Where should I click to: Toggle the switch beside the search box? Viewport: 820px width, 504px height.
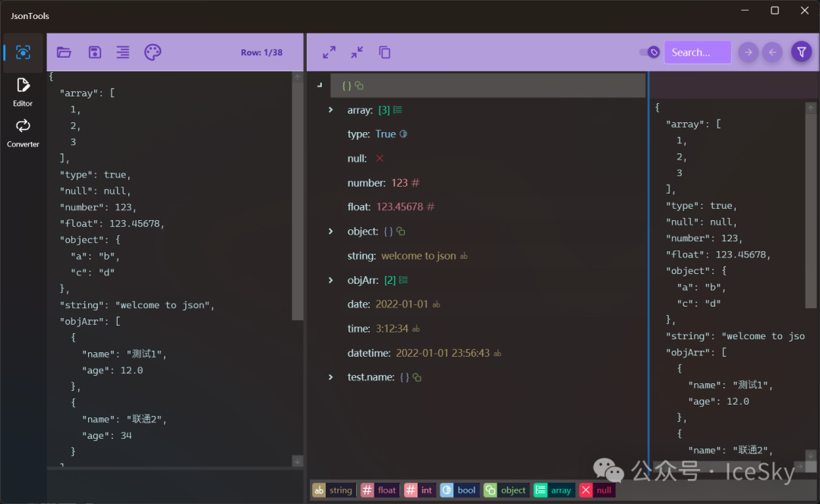tap(649, 52)
